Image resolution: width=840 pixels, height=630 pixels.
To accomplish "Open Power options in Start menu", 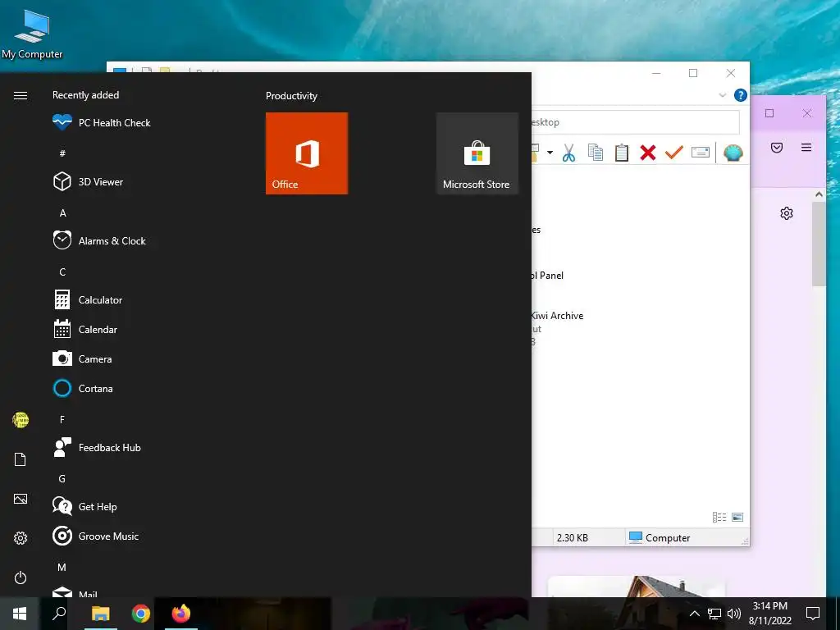I will click(x=21, y=577).
